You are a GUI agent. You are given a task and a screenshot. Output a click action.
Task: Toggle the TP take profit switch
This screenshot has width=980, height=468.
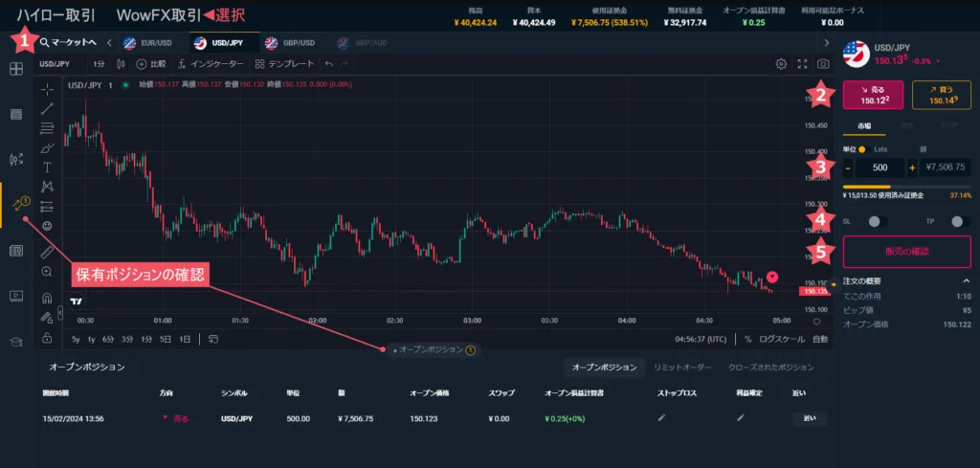[x=961, y=221]
